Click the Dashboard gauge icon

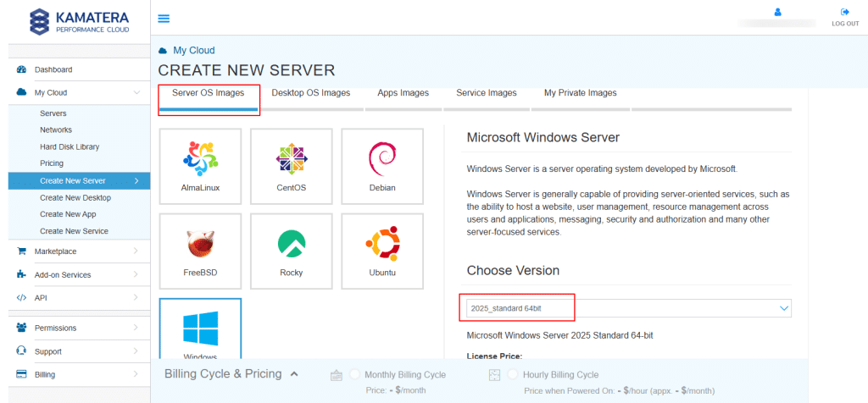21,69
